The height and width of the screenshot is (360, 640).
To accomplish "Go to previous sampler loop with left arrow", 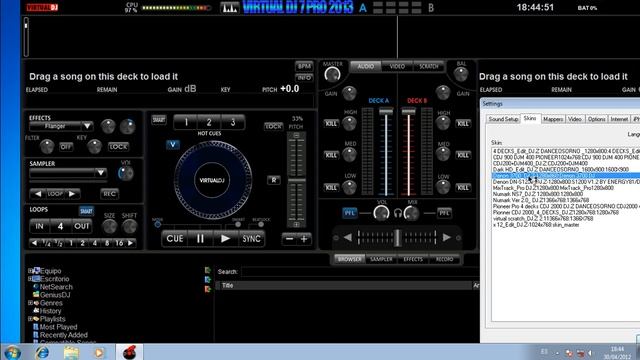I will 38,193.
